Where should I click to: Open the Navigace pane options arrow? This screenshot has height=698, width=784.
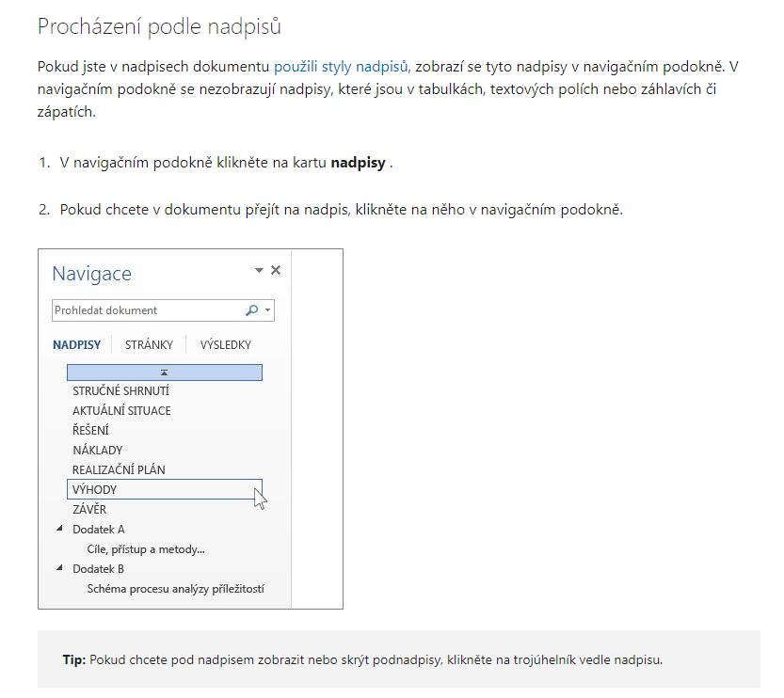coord(259,270)
